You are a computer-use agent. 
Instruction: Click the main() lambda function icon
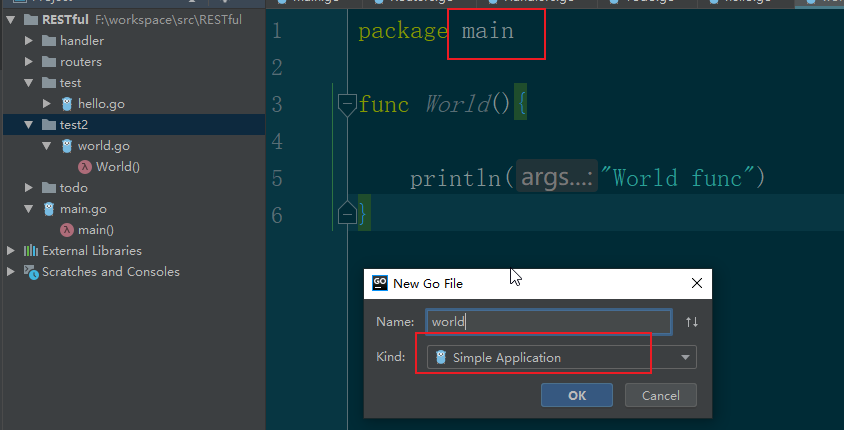67,230
